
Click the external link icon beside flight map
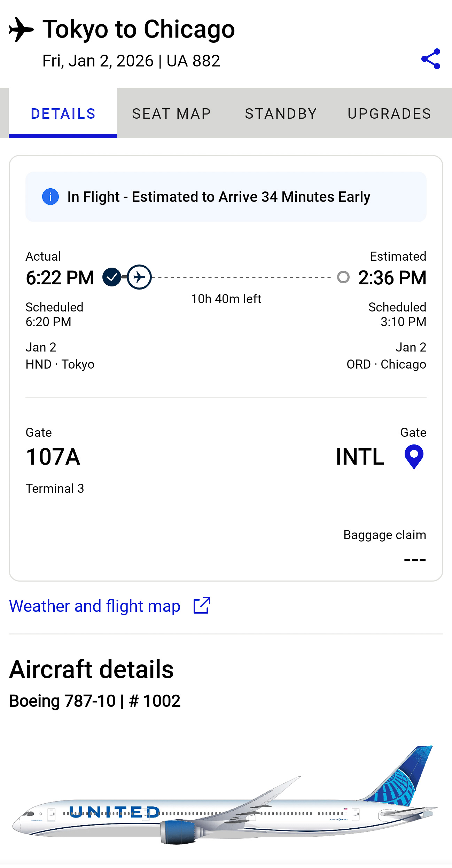pyautogui.click(x=202, y=606)
